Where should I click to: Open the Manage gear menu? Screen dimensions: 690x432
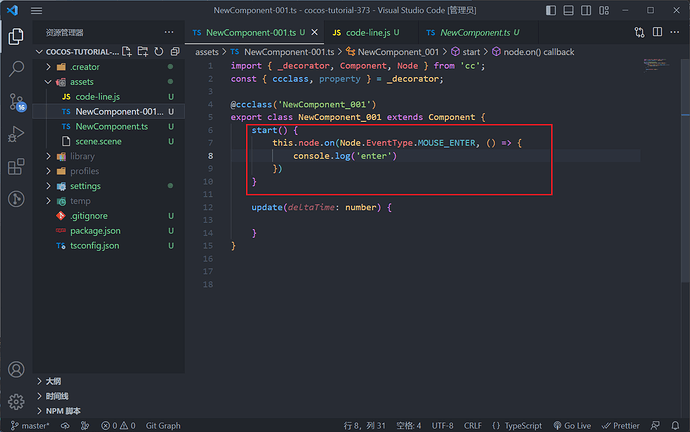[x=16, y=401]
